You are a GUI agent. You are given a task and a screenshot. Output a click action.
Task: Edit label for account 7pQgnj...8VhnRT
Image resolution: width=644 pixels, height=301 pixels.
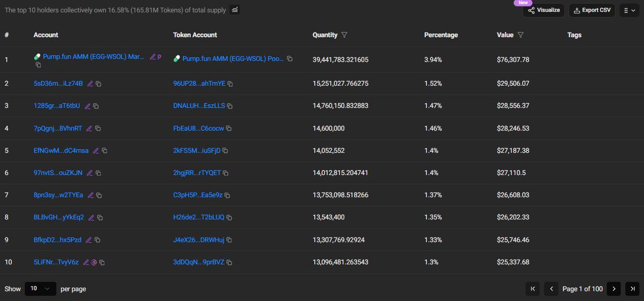(x=89, y=128)
